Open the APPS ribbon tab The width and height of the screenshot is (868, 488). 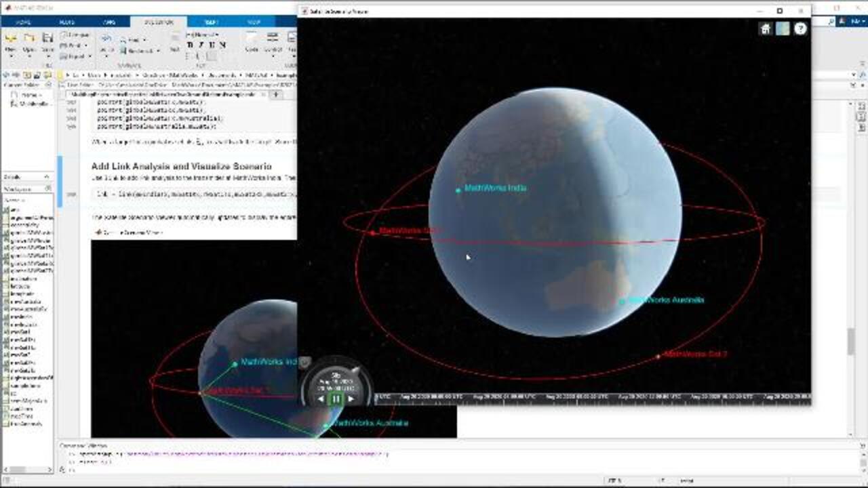109,22
